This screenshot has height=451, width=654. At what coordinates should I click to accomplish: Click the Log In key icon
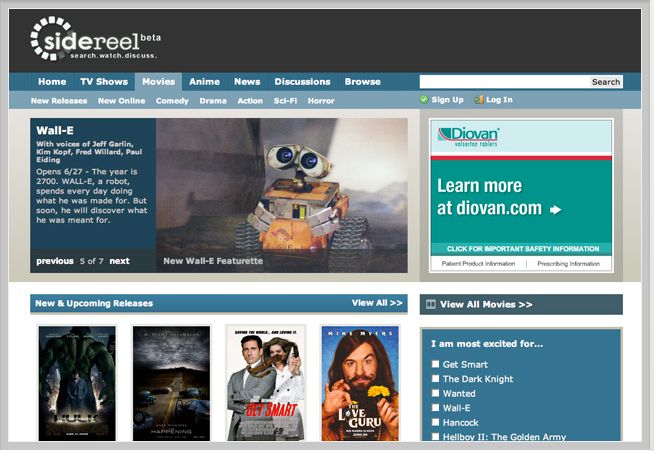coord(479,100)
